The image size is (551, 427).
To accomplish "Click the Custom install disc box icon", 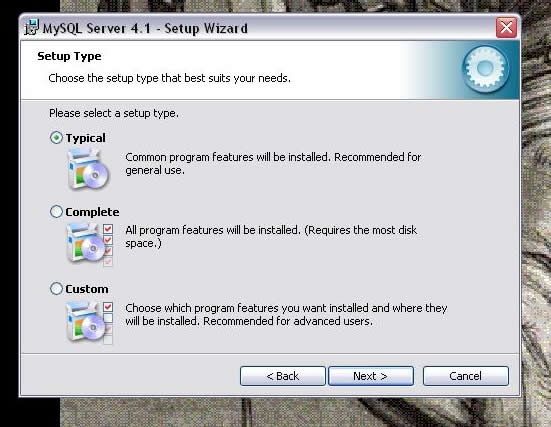I will [86, 322].
